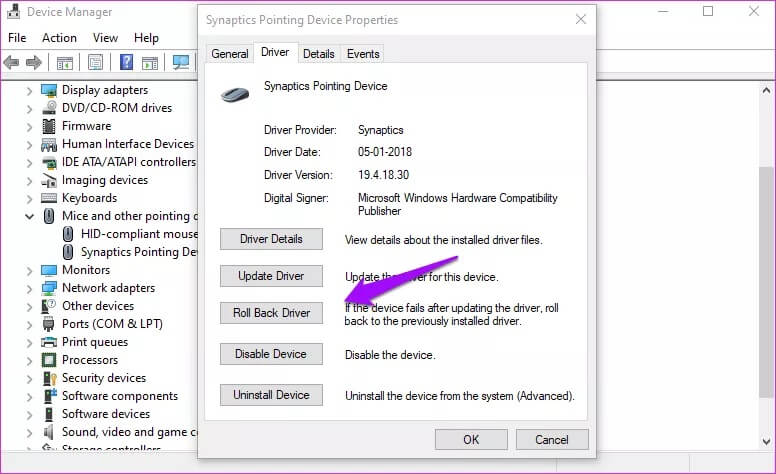Viewport: 776px width, 474px height.
Task: Click the Network adapters icon
Action: [x=49, y=288]
